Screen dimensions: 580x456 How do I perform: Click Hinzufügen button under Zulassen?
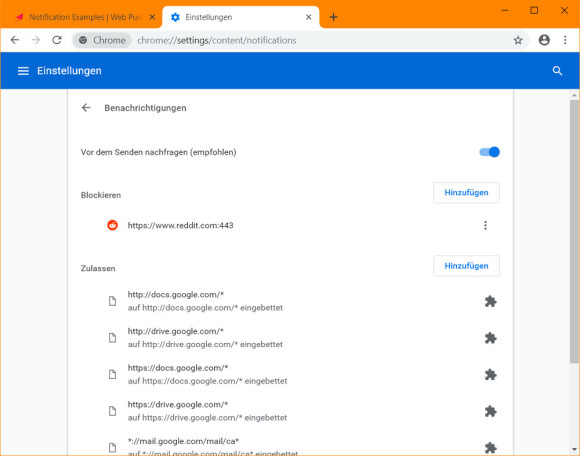point(466,266)
